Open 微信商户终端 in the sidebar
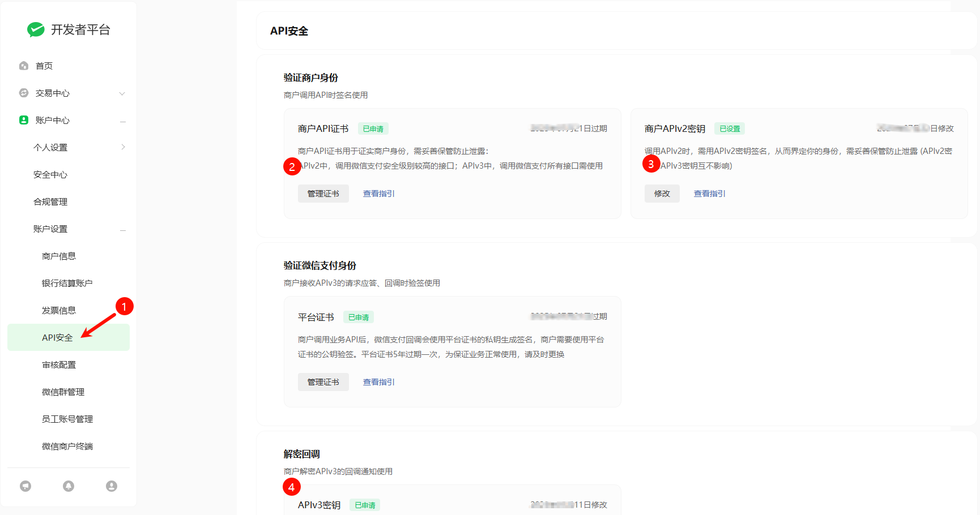Screen dimensions: 980x515 (67, 446)
